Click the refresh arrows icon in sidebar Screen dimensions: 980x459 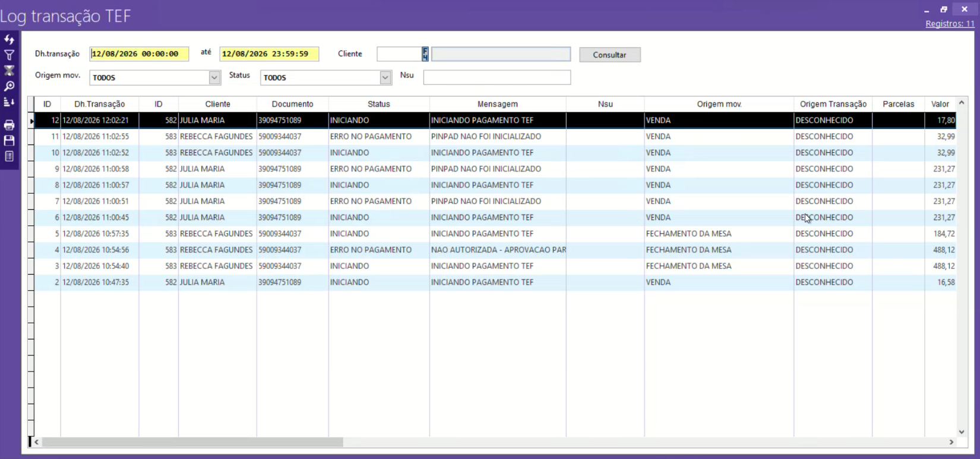(x=9, y=39)
